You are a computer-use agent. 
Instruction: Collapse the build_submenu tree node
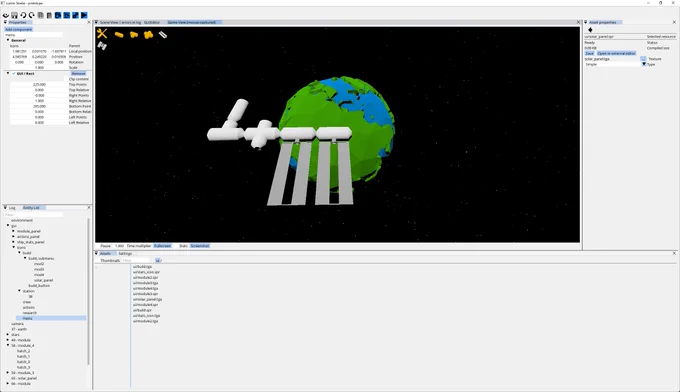[x=25, y=258]
